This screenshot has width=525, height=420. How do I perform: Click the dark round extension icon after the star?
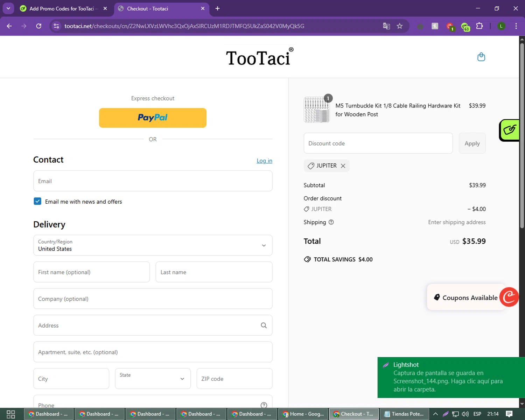pyautogui.click(x=420, y=26)
